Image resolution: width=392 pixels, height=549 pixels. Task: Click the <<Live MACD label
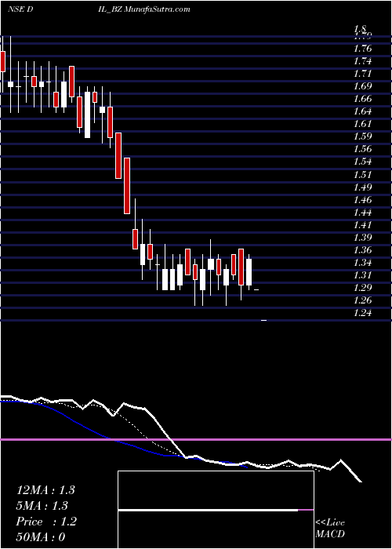(x=330, y=529)
